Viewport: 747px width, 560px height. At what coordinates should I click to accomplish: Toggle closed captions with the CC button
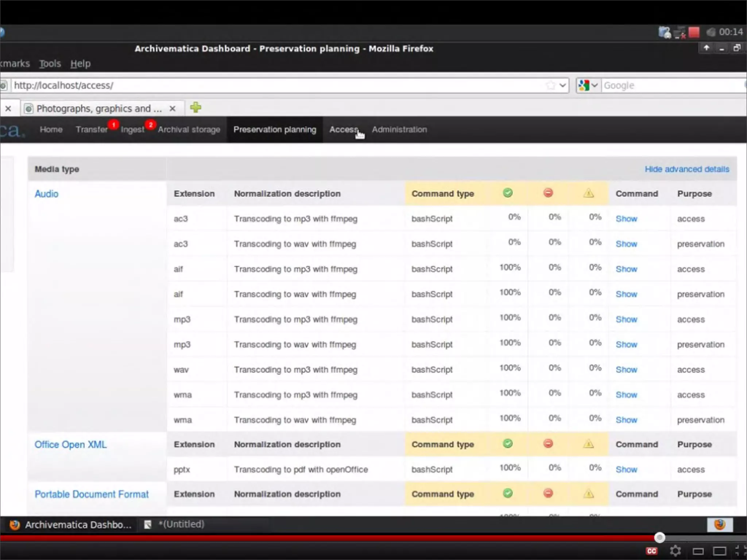coord(651,551)
